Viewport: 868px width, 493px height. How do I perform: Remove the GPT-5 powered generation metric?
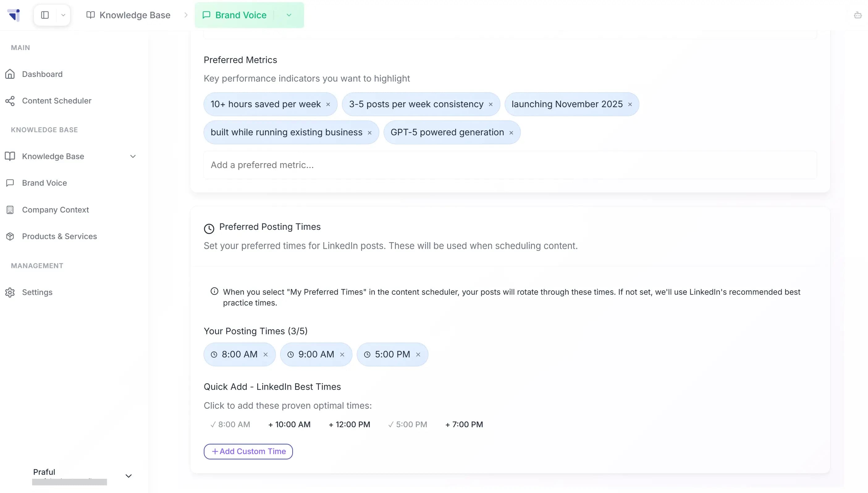pyautogui.click(x=511, y=133)
